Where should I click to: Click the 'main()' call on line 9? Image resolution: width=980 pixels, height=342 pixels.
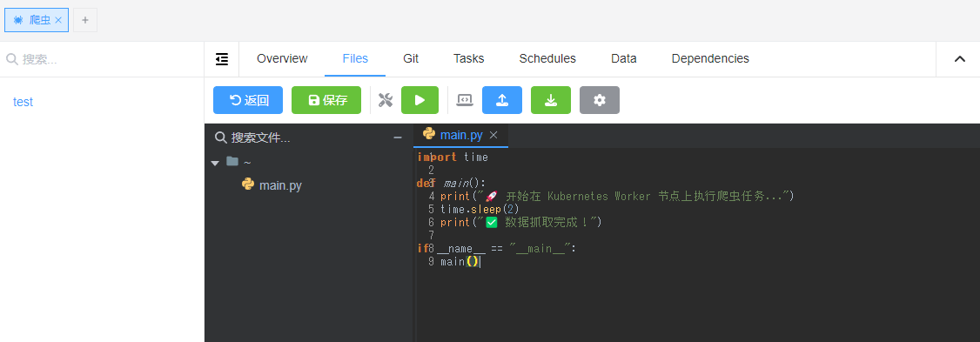[460, 261]
